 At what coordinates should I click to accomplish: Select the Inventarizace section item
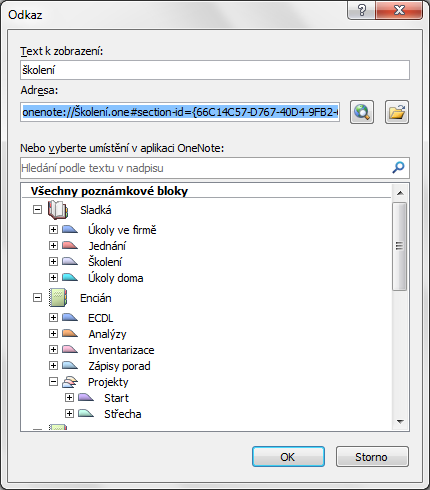coord(121,350)
